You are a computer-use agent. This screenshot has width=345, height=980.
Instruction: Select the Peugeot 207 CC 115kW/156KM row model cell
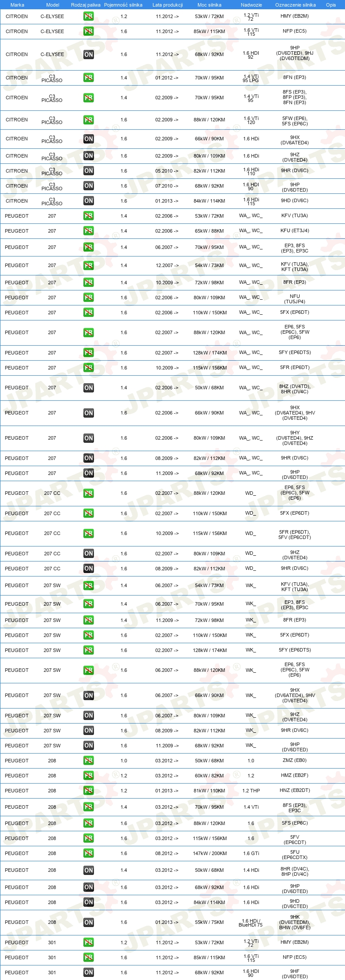pyautogui.click(x=52, y=533)
